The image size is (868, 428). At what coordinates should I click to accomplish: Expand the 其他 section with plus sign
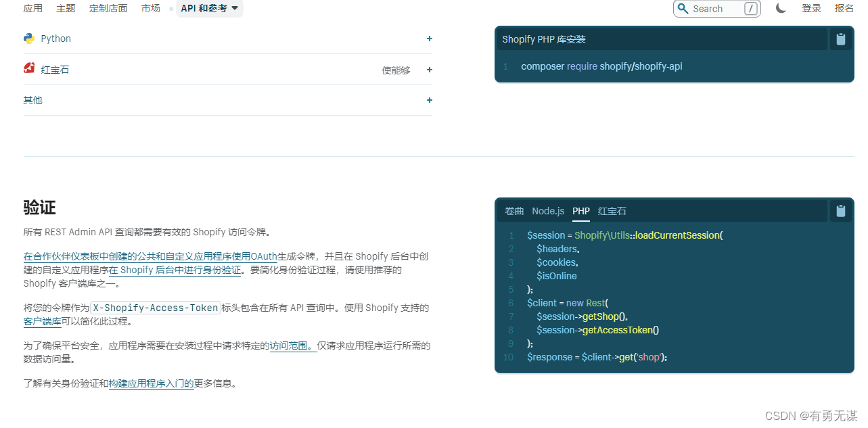[430, 100]
